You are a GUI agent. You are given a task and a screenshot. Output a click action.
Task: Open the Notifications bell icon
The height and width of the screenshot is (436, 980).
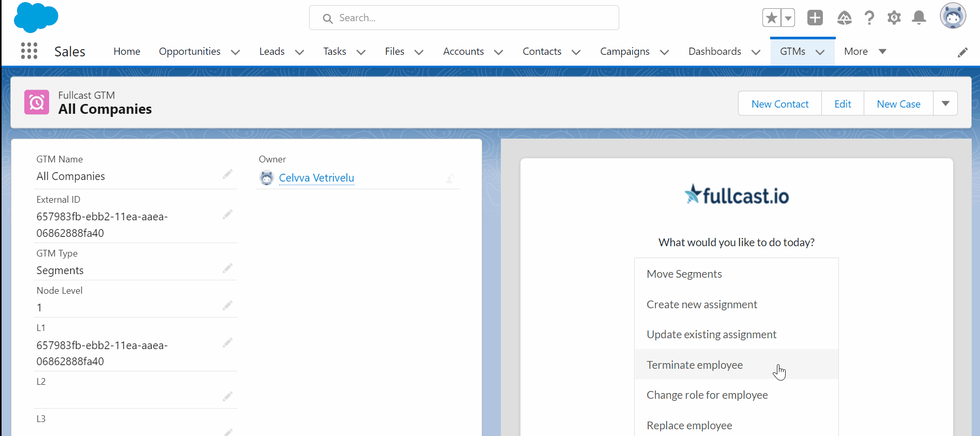click(x=919, y=18)
